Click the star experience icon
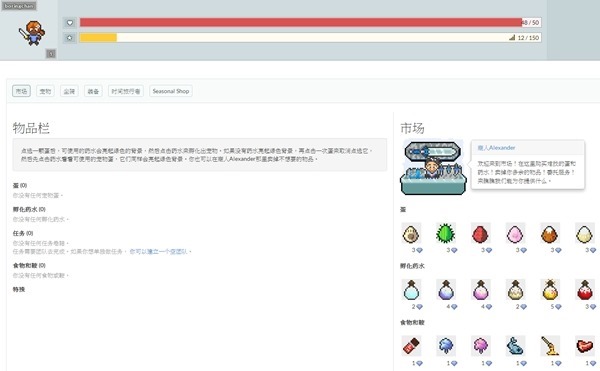Screen dimensions: 600x371 (70, 37)
